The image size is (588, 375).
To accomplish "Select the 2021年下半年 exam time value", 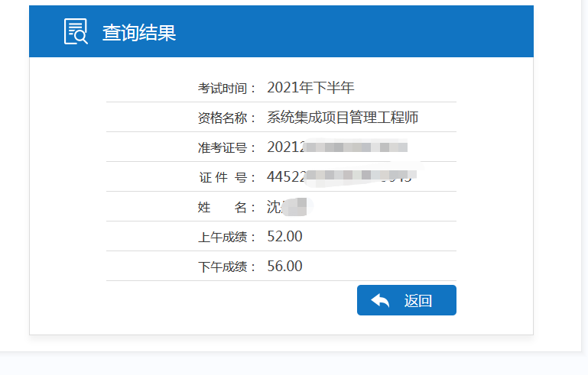I will pyautogui.click(x=310, y=88).
